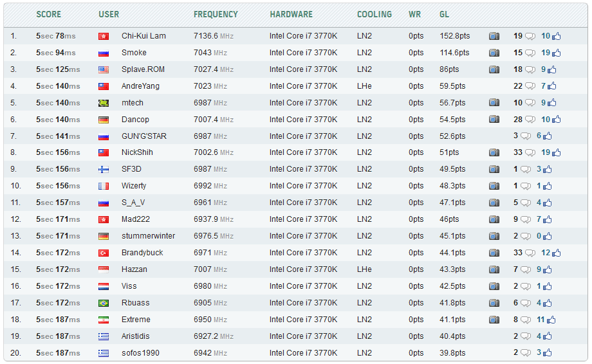The width and height of the screenshot is (592, 364).
Task: Click the comments bubble icon for sofos1990
Action: 525,353
